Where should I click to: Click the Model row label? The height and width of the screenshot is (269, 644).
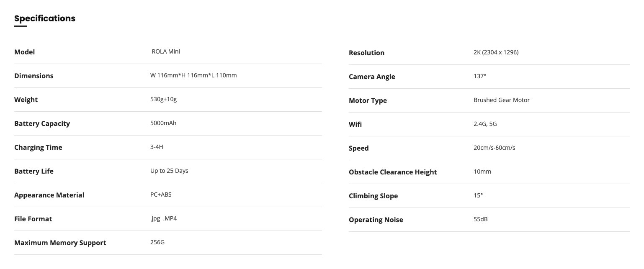pyautogui.click(x=25, y=52)
